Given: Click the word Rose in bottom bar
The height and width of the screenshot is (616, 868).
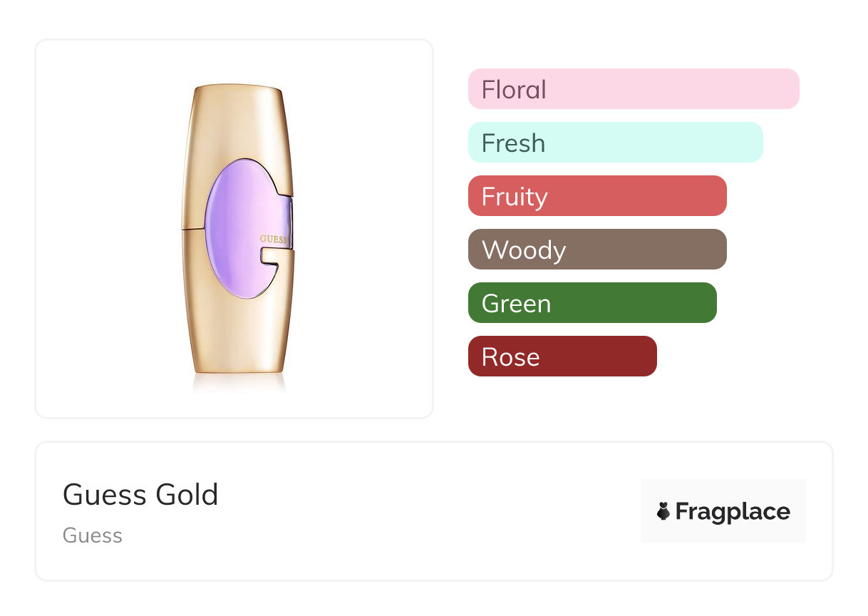Looking at the screenshot, I should pyautogui.click(x=510, y=357).
